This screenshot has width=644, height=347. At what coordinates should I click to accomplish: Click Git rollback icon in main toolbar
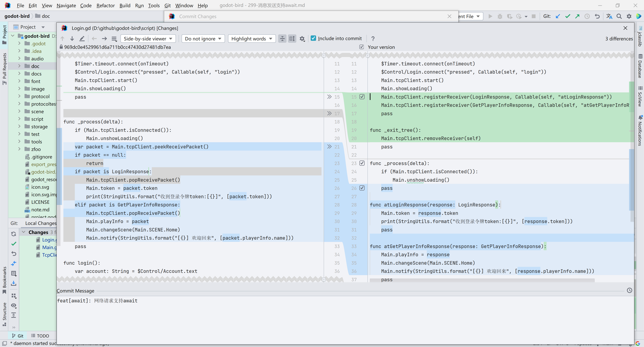597,16
